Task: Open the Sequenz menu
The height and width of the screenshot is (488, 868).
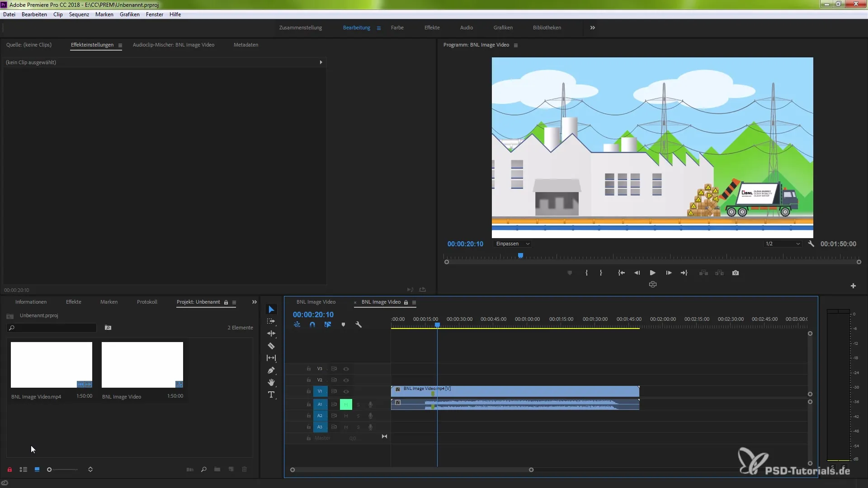Action: pos(79,14)
